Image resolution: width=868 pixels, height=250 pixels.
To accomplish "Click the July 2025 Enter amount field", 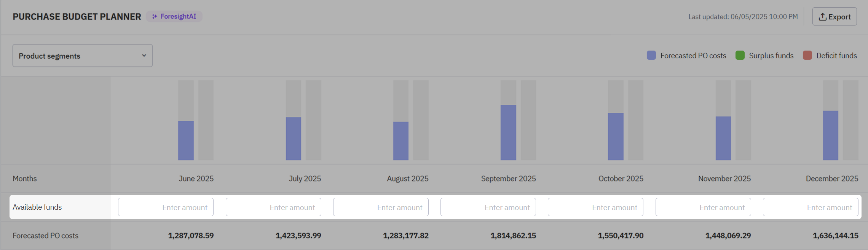I will [273, 207].
